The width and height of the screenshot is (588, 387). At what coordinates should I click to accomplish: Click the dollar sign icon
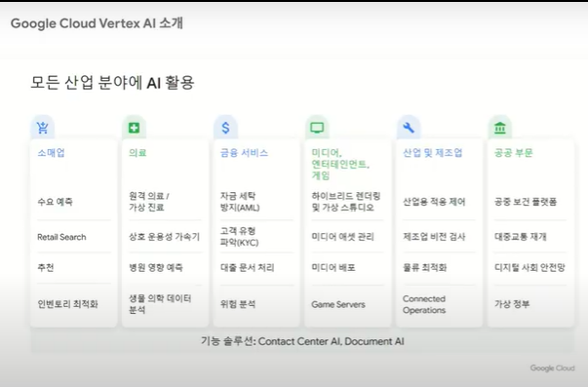pyautogui.click(x=225, y=128)
